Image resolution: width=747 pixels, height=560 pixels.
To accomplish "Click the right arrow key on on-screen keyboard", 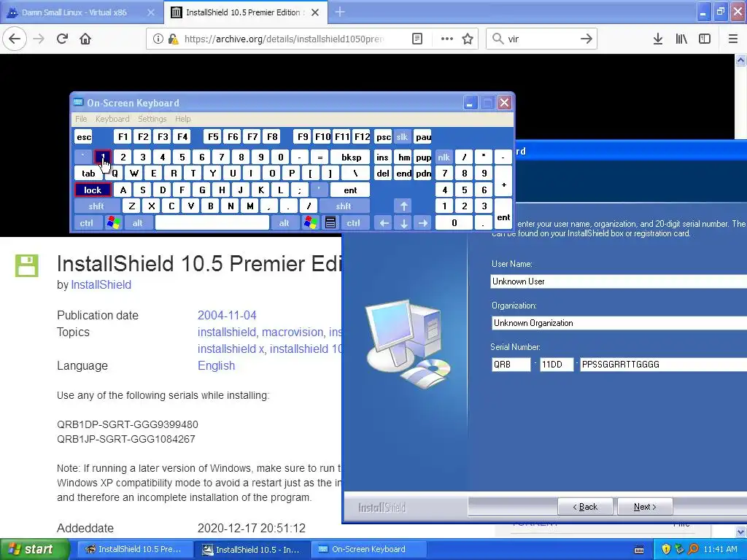I will pyautogui.click(x=422, y=223).
